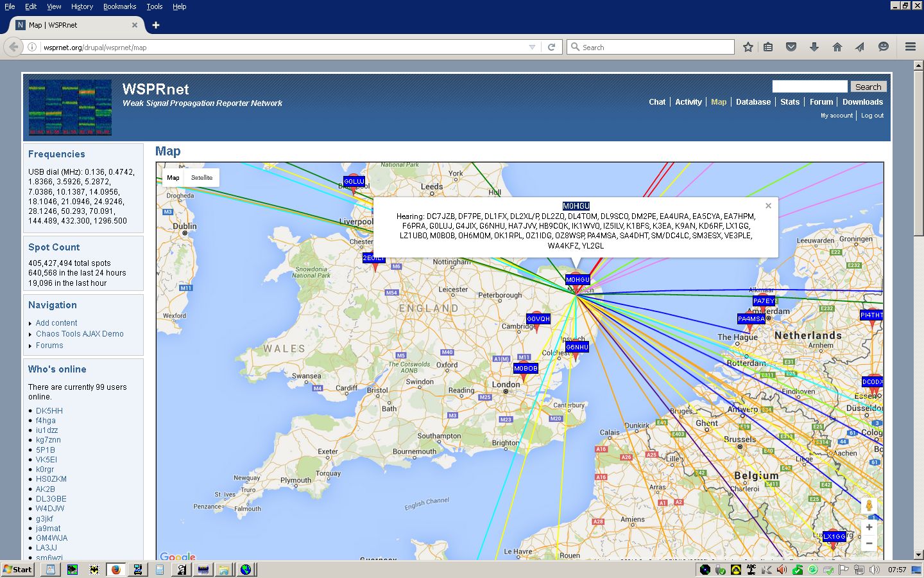Click the WSPRnet waterfall logo image
This screenshot has height=578, width=924.
click(70, 107)
